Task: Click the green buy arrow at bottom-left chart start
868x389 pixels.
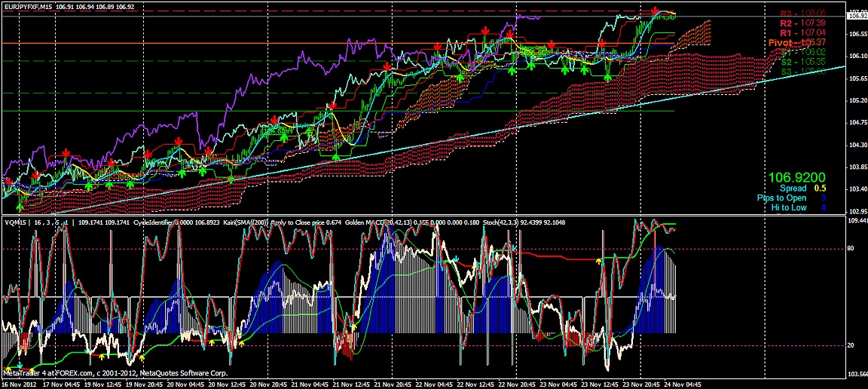Action: 20,204
